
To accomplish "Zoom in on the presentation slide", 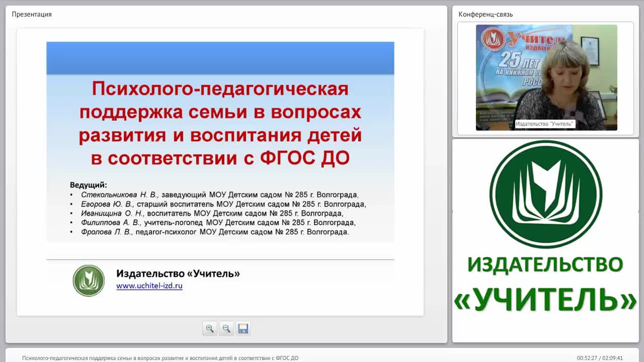I will click(210, 328).
